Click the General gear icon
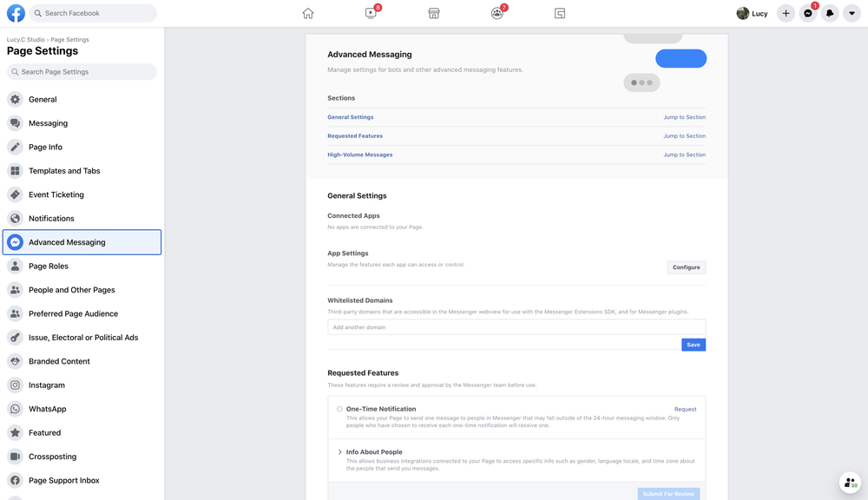This screenshot has width=868, height=500. tap(15, 99)
